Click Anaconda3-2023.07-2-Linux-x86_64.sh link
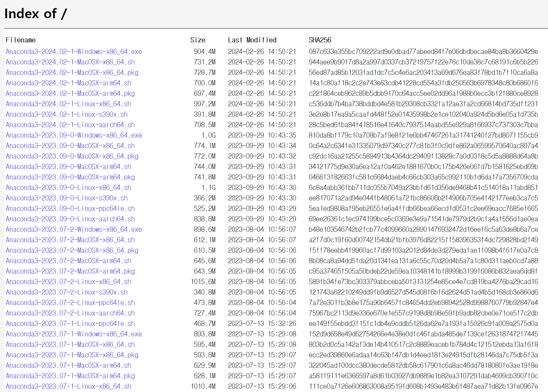The width and height of the screenshot is (548, 392). [x=68, y=282]
